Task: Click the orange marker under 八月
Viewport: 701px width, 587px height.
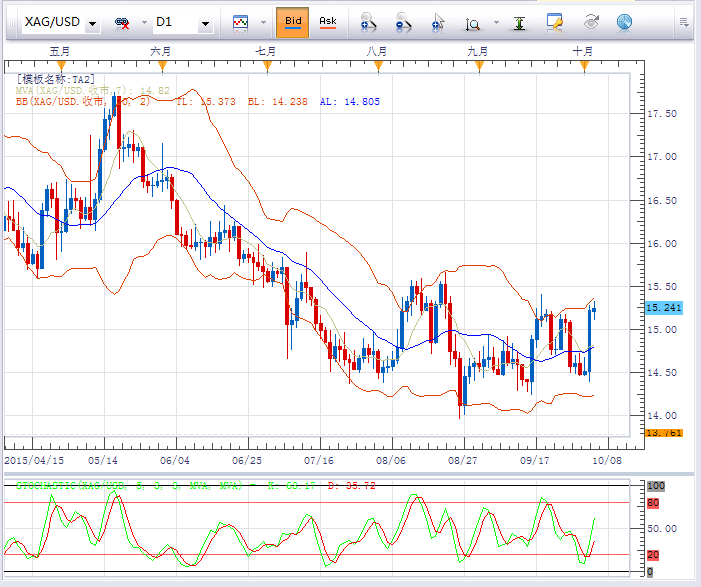Action: pos(376,66)
